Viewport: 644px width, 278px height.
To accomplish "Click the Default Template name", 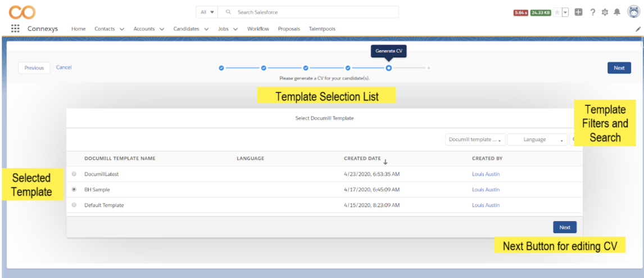I will pos(104,205).
